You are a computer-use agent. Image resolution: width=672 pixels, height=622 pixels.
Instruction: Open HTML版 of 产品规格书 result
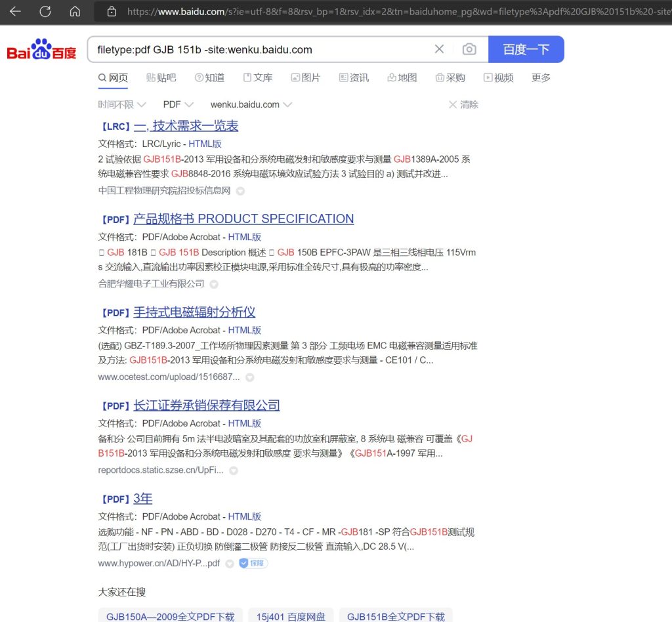(244, 237)
